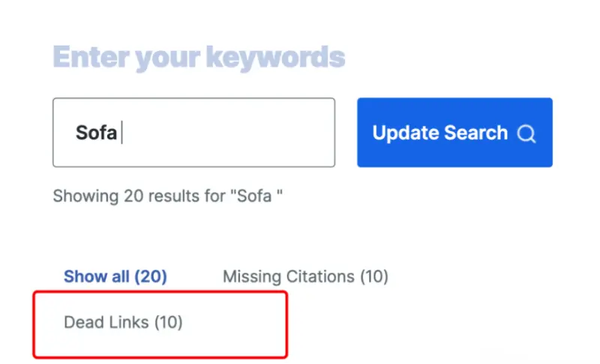Switch to the Show all (20) tab
Viewport: 600px width, 364px height.
point(115,276)
